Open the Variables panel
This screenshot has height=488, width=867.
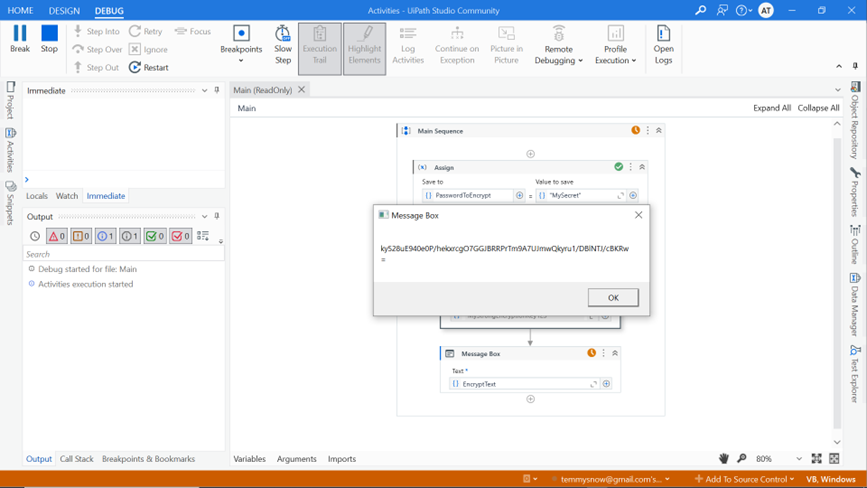pos(249,459)
